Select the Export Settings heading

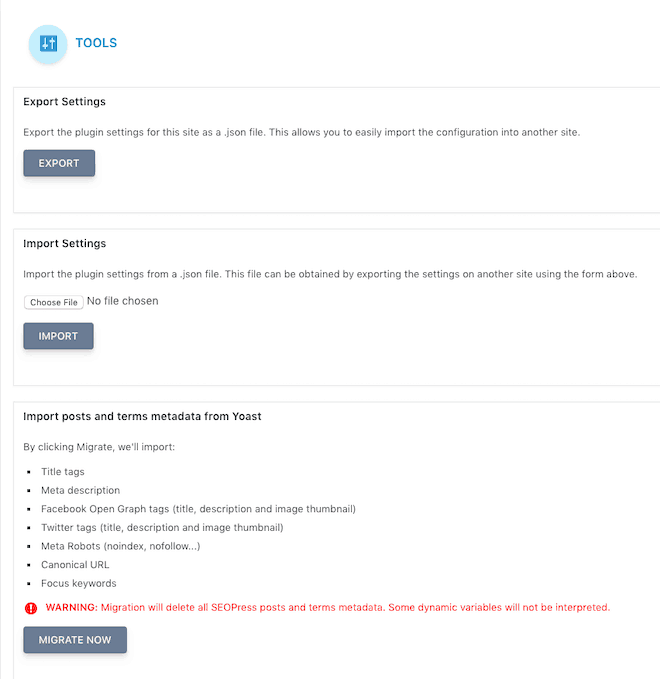65,102
